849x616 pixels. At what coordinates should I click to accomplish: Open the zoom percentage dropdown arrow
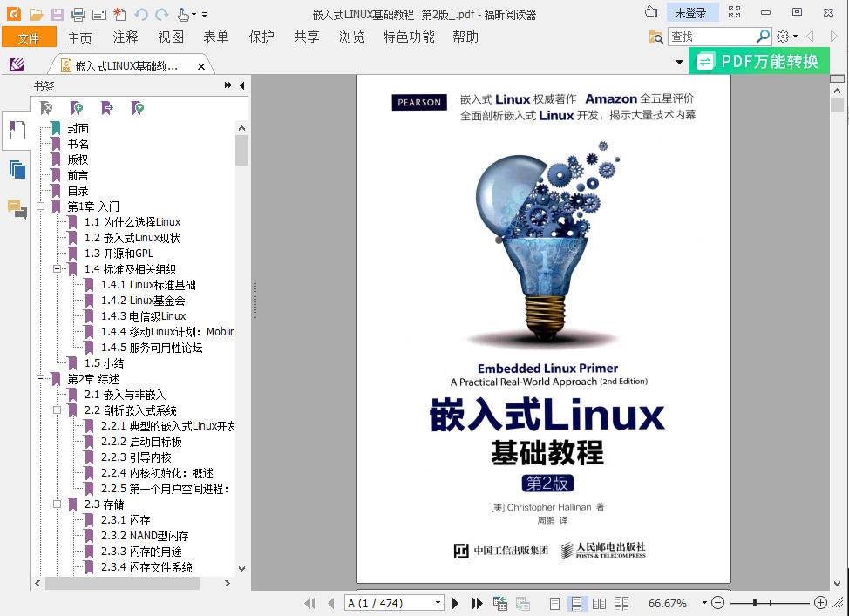click(x=704, y=602)
